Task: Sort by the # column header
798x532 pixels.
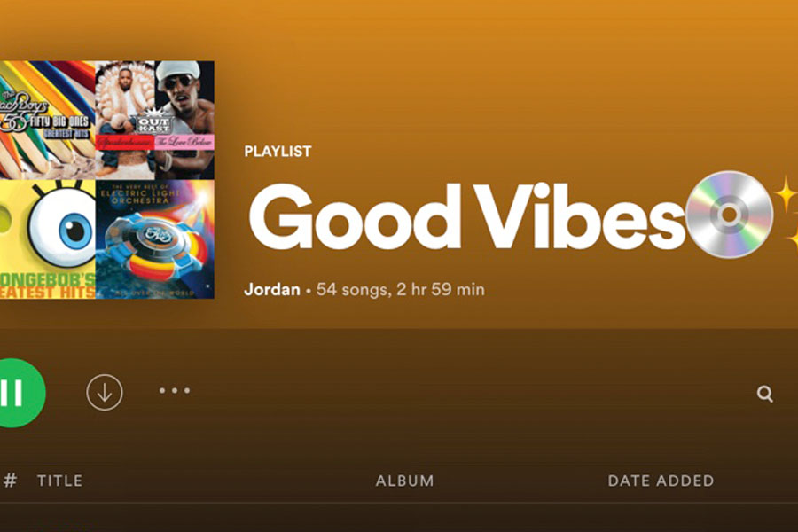Action: tap(10, 480)
